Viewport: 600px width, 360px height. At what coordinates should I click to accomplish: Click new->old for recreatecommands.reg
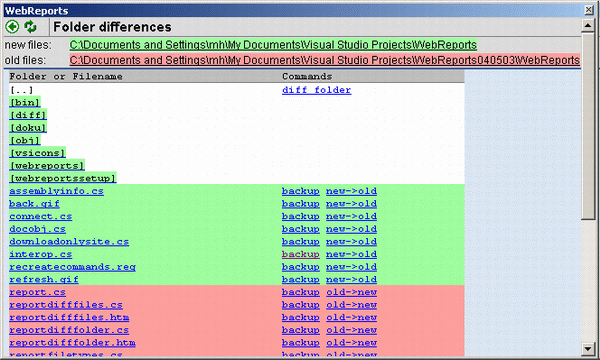click(351, 267)
